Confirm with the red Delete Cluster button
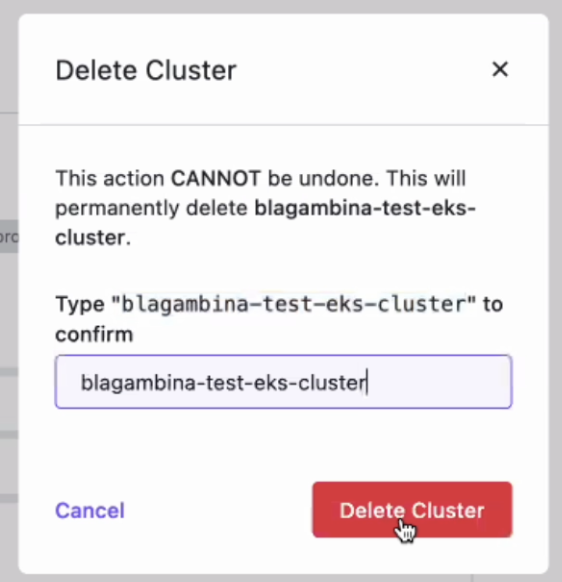Screen dimensions: 562x582 point(412,510)
